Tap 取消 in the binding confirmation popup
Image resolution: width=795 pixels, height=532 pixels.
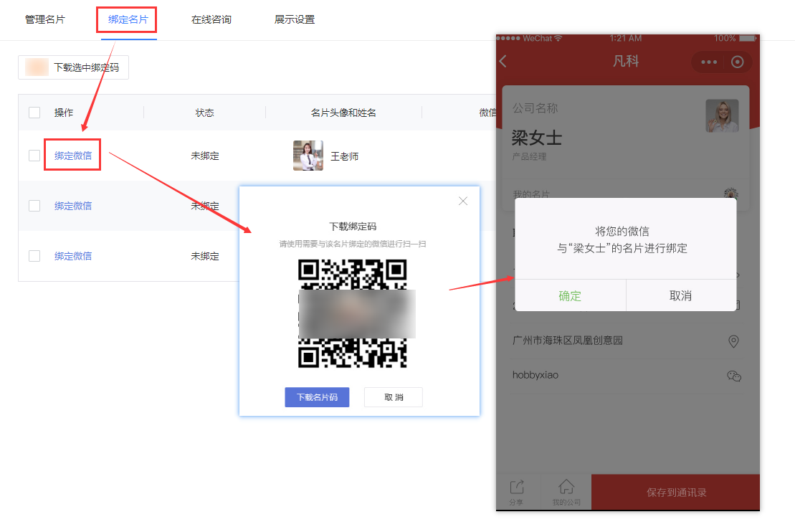pyautogui.click(x=681, y=295)
